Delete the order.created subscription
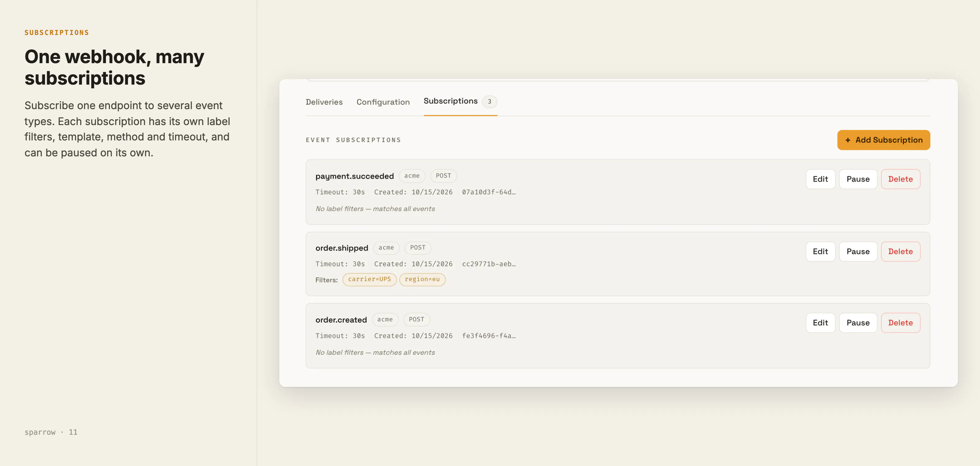The width and height of the screenshot is (980, 466). click(900, 323)
